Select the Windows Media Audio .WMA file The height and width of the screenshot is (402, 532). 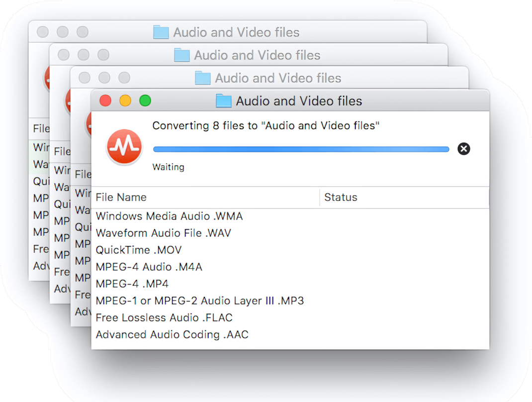pos(169,216)
